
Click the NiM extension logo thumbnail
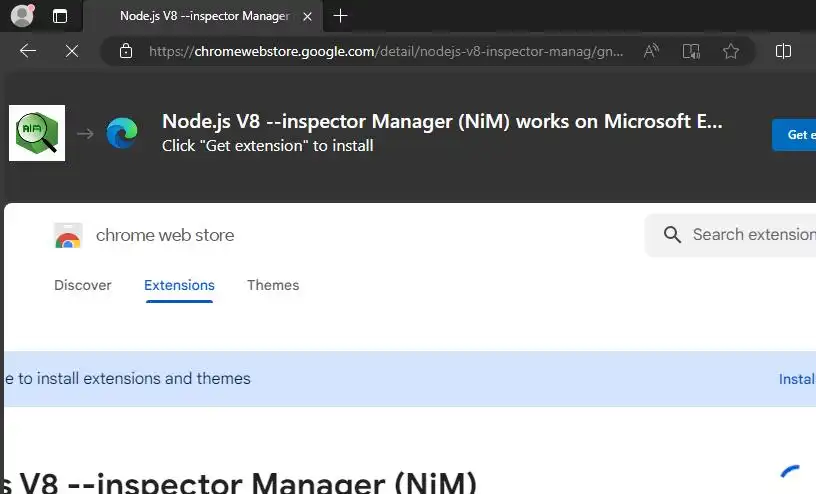37,133
